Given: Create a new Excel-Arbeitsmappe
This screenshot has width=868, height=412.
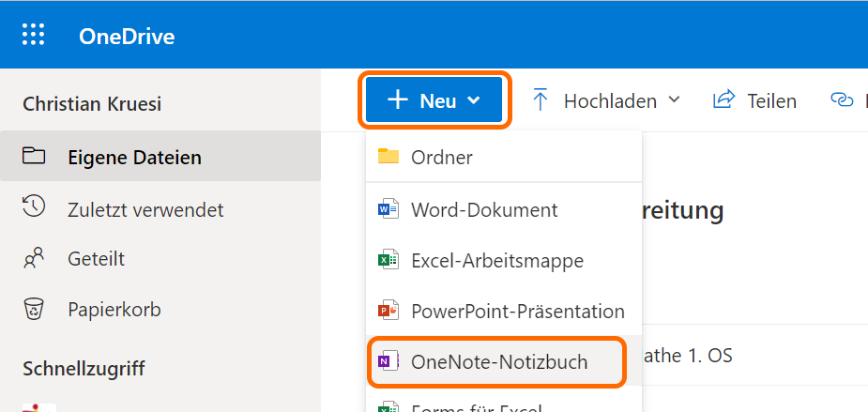Looking at the screenshot, I should [x=497, y=260].
